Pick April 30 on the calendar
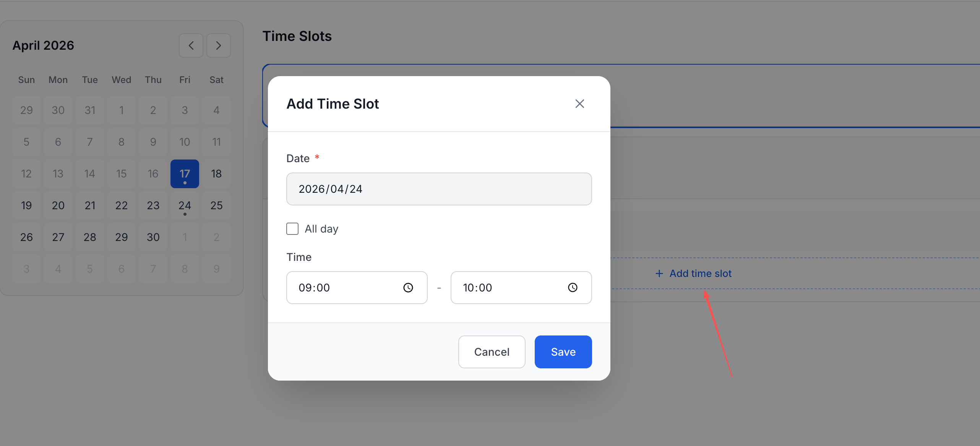 [x=153, y=237]
